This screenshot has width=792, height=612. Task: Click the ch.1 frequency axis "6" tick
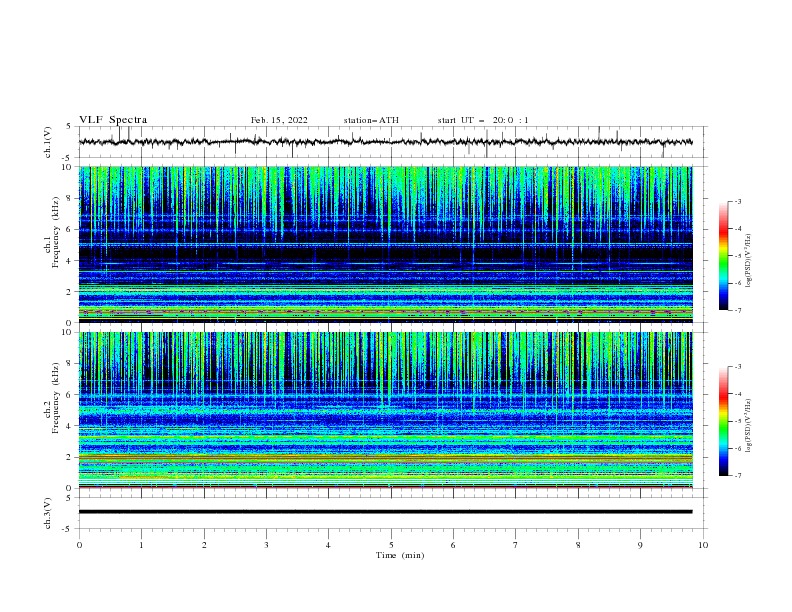click(x=69, y=229)
